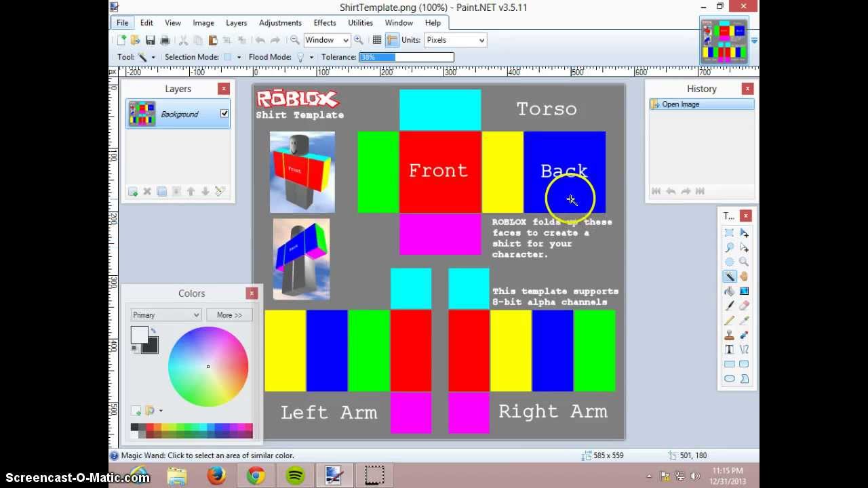This screenshot has width=868, height=488.
Task: Open the Adjustments menu
Action: (x=280, y=23)
